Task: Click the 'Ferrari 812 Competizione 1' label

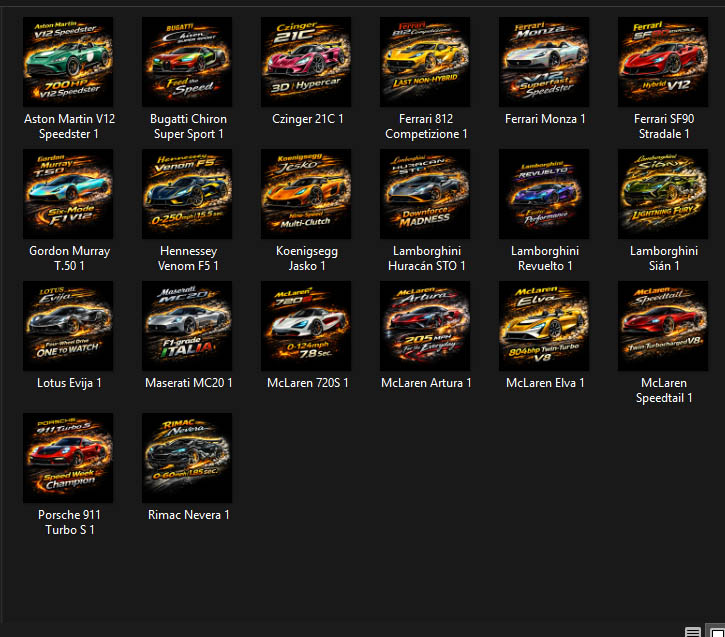Action: pyautogui.click(x=426, y=127)
